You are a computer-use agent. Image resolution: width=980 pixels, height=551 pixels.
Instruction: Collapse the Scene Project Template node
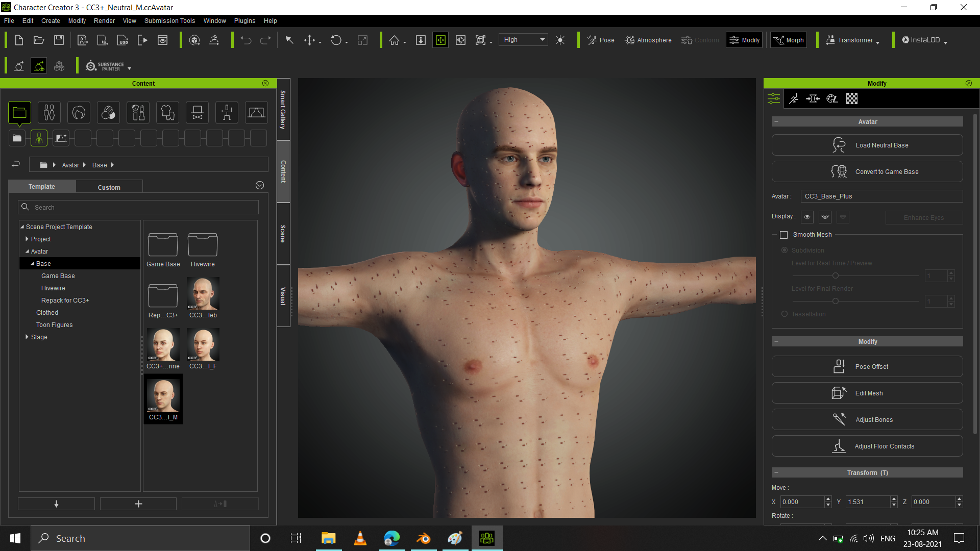[x=22, y=227]
